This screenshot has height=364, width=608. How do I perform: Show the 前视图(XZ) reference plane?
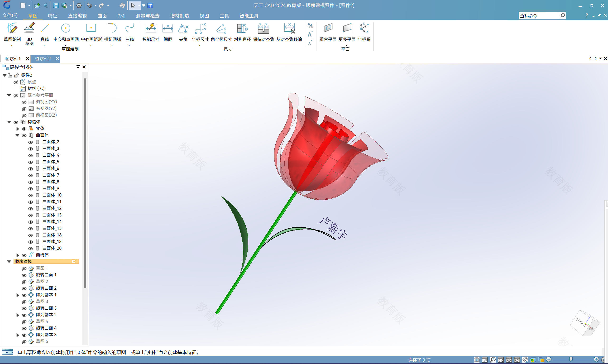pyautogui.click(x=24, y=115)
